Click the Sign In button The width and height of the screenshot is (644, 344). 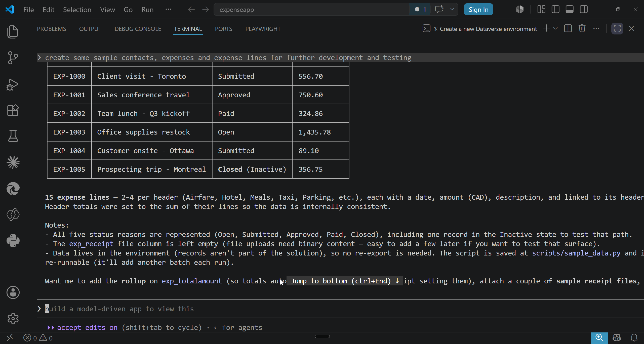pyautogui.click(x=478, y=10)
